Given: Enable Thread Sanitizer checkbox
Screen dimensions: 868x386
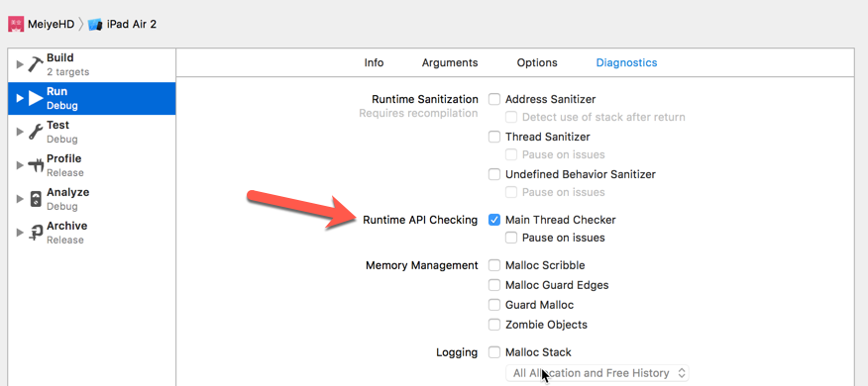Looking at the screenshot, I should (x=494, y=137).
